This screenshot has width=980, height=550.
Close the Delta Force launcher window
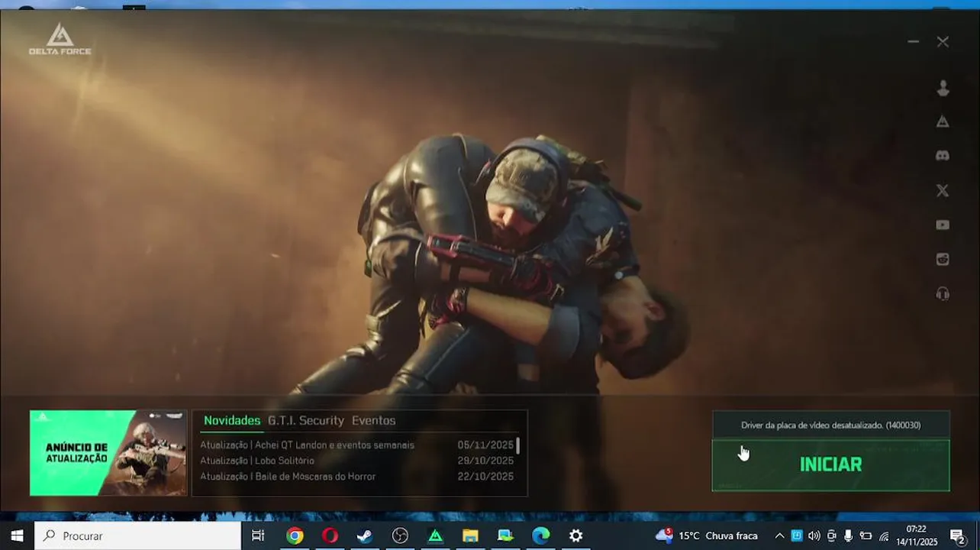click(x=943, y=42)
